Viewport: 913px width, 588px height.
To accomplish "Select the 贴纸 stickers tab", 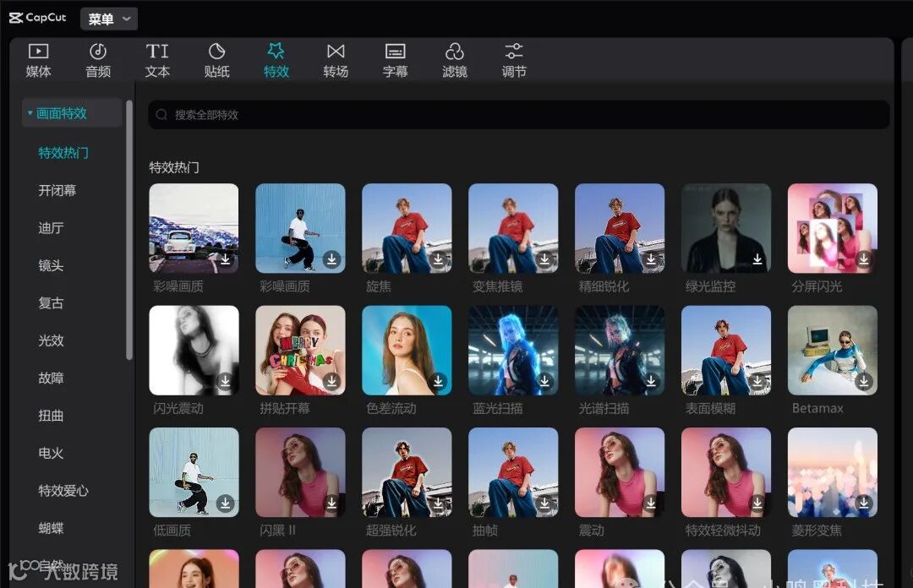I will tap(216, 61).
